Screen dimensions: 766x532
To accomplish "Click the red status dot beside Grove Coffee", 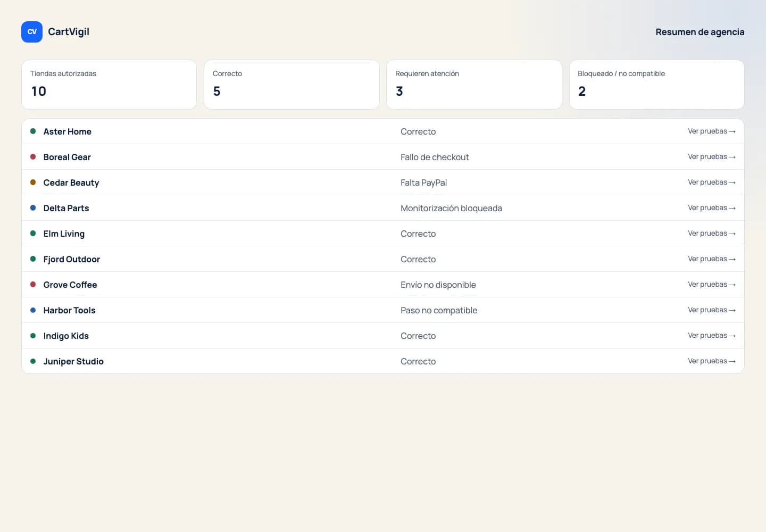I will (x=33, y=285).
